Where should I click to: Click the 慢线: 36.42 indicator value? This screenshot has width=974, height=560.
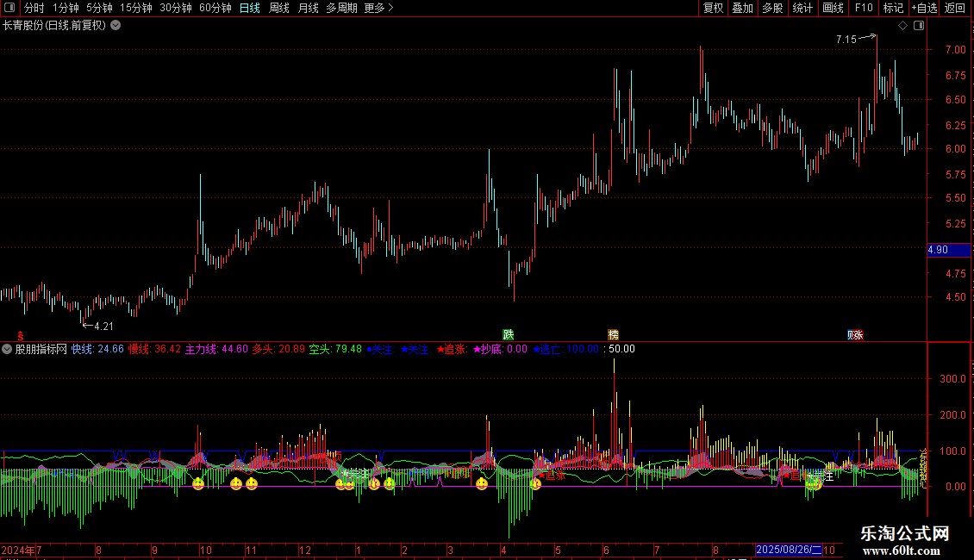pos(154,349)
